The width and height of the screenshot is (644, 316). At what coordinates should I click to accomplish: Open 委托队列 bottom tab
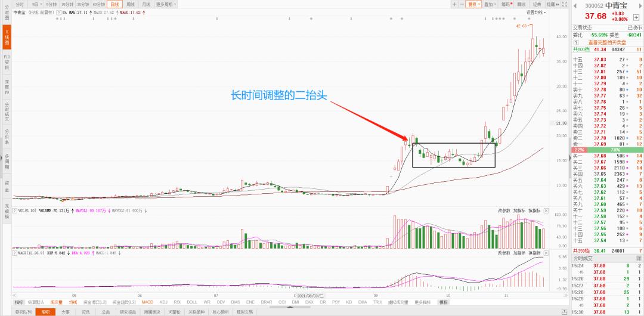[x=23, y=312]
